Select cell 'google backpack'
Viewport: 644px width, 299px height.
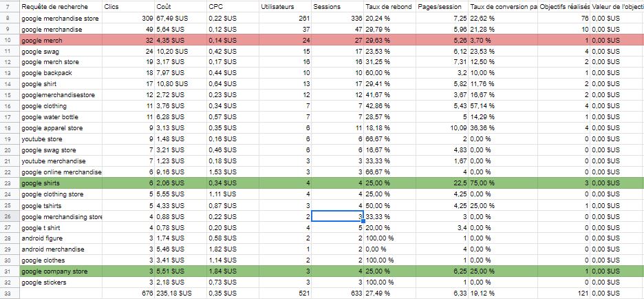tap(61, 73)
